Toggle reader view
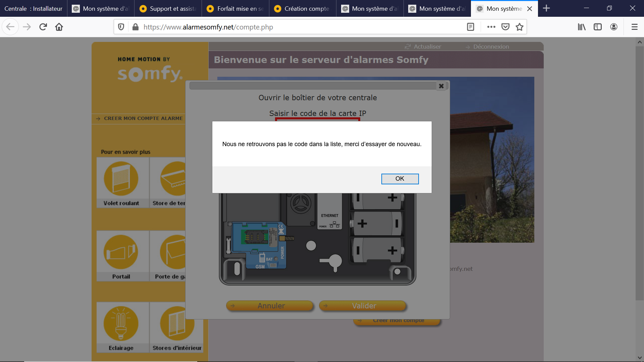The image size is (644, 362). [471, 27]
